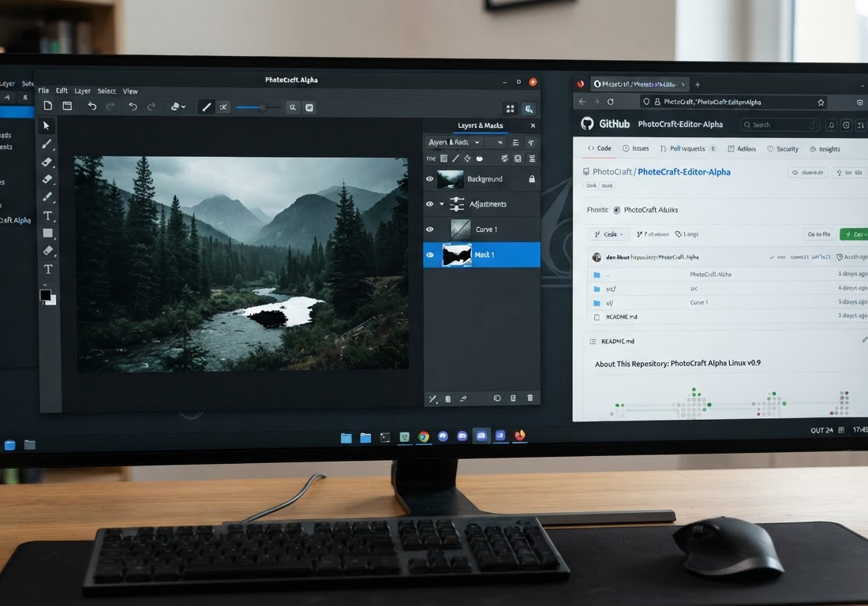
Task: Toggle the eye icon on the Mask 1 layer
Action: pyautogui.click(x=430, y=255)
